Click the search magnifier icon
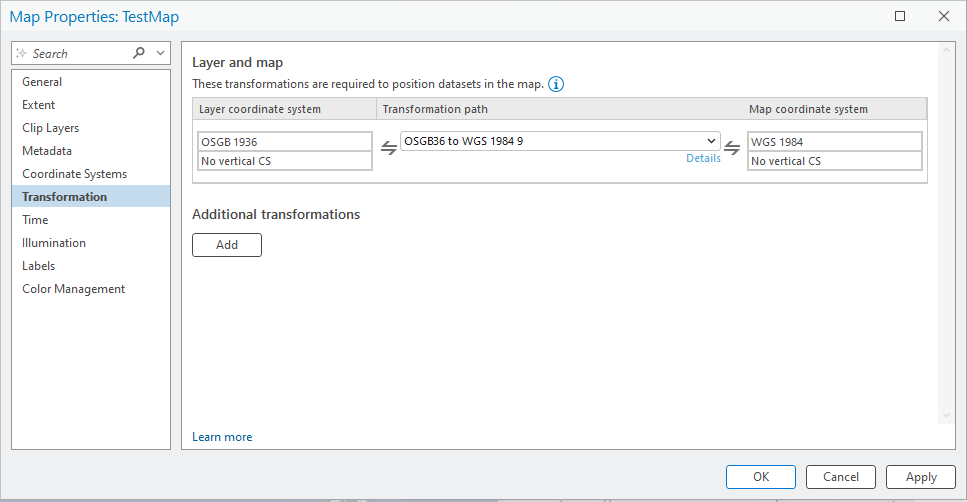The height and width of the screenshot is (502, 967). click(139, 53)
